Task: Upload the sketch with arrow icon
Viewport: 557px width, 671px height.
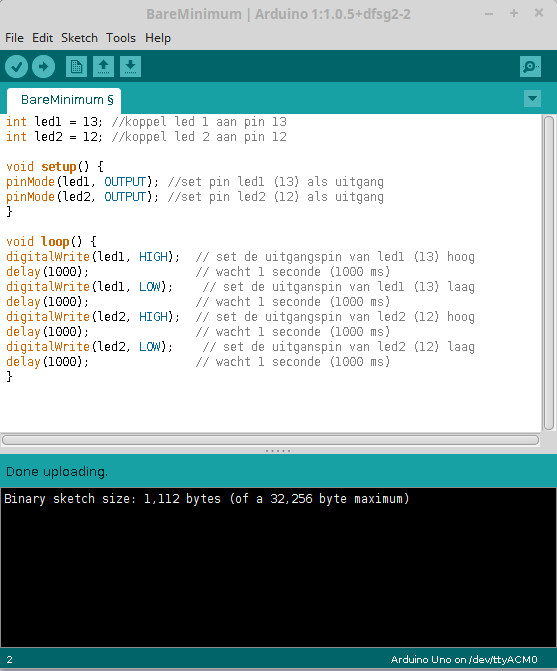Action: click(43, 67)
